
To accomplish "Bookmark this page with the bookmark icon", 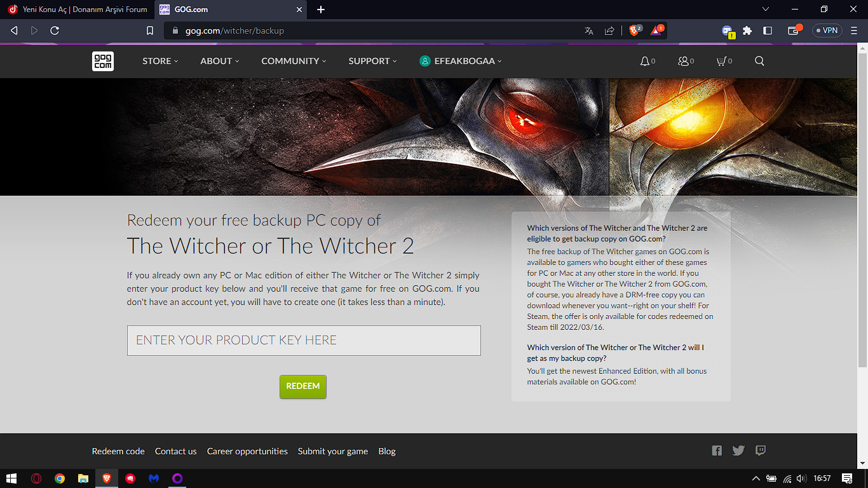I will (x=150, y=30).
